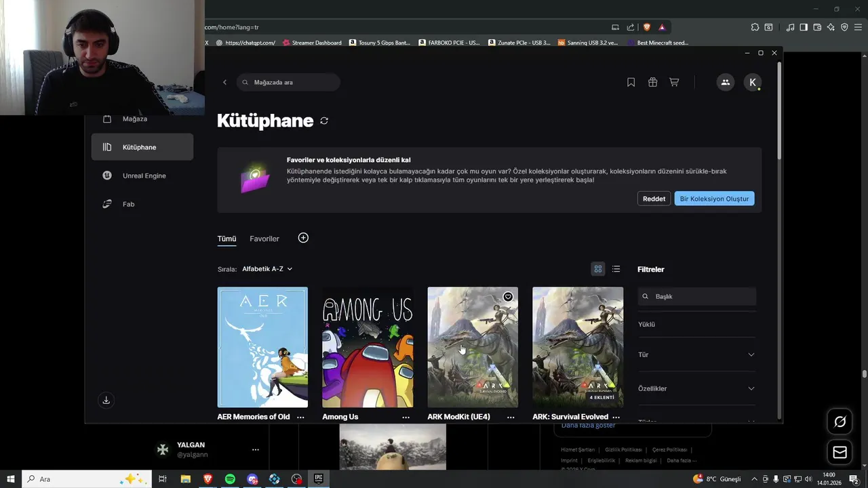Open the friends icon in launcher header
This screenshot has height=488, width=868.
[725, 82]
